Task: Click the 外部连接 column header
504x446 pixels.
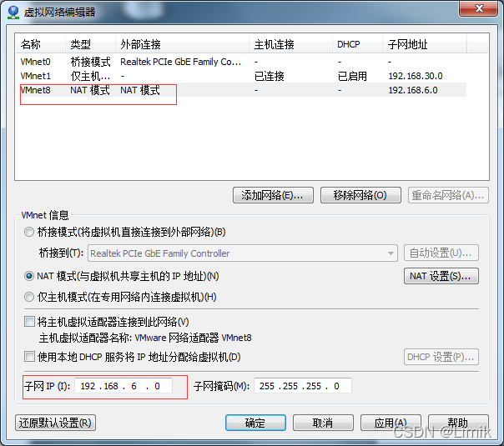Action: click(x=182, y=44)
